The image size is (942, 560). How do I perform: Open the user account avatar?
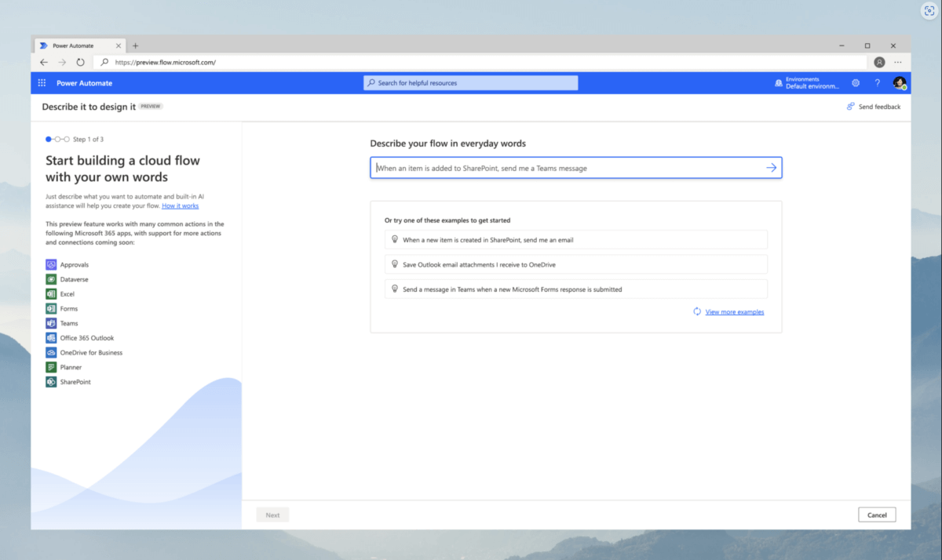coord(900,83)
